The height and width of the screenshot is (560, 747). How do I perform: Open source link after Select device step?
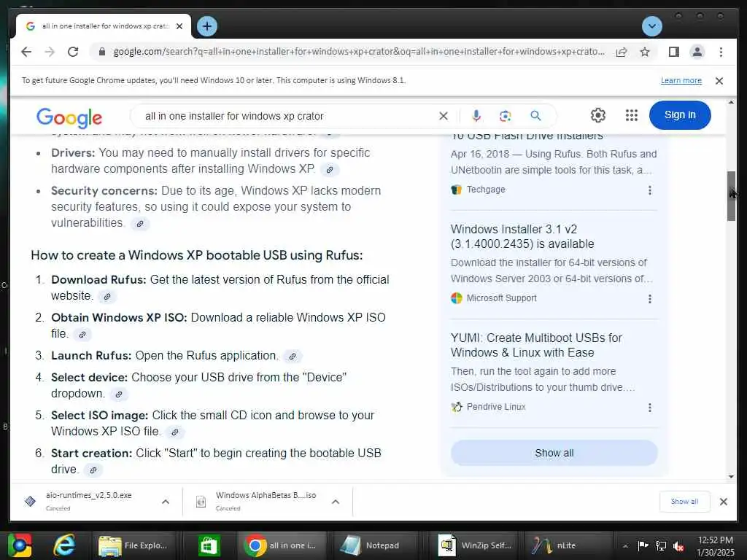[119, 394]
